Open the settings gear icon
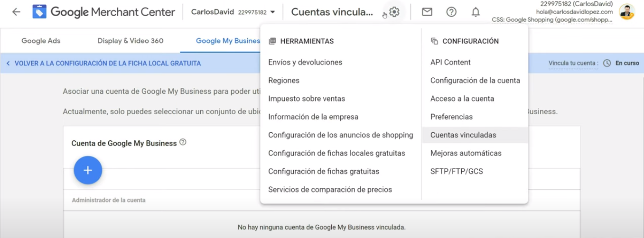Viewport: 644px width, 238px height. [394, 12]
